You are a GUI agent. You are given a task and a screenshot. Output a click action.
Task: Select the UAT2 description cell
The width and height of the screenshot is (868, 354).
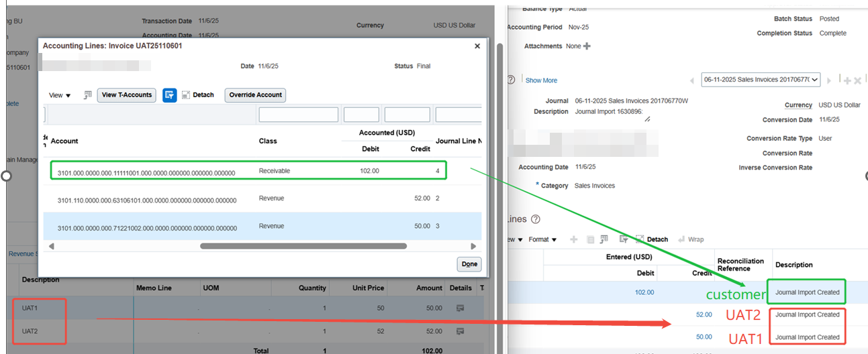click(30, 331)
